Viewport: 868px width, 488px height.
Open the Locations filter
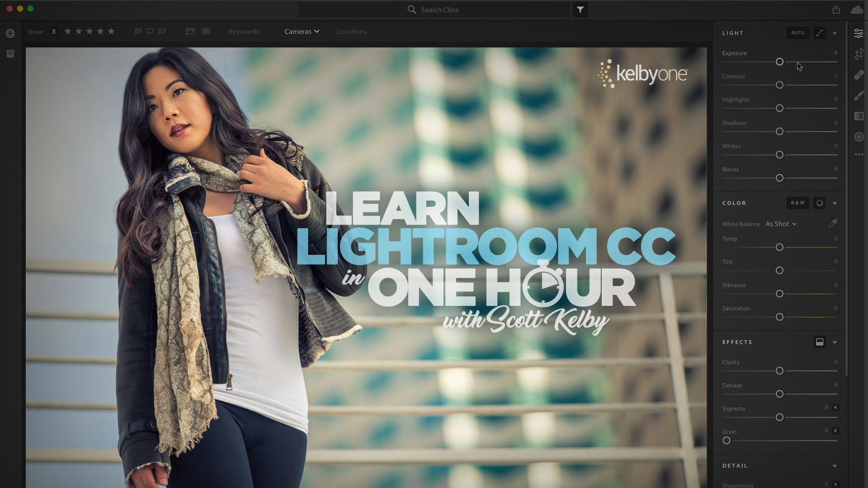pos(352,31)
